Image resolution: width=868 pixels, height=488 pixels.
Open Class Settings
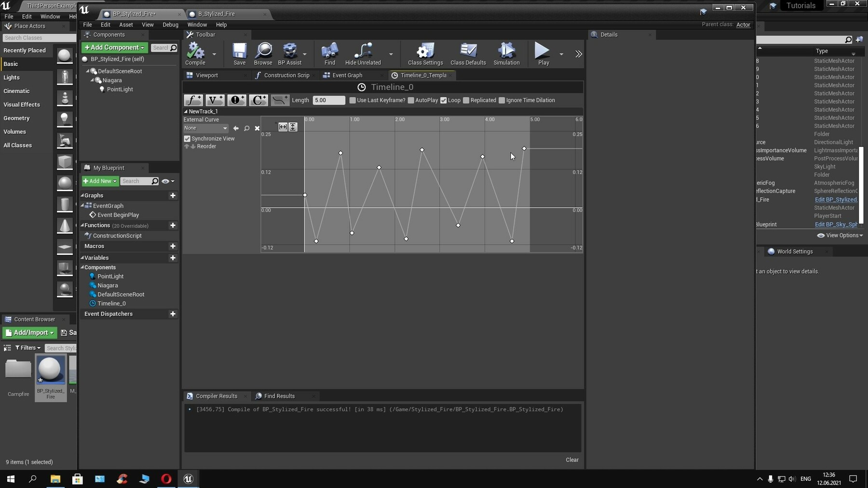pos(425,54)
